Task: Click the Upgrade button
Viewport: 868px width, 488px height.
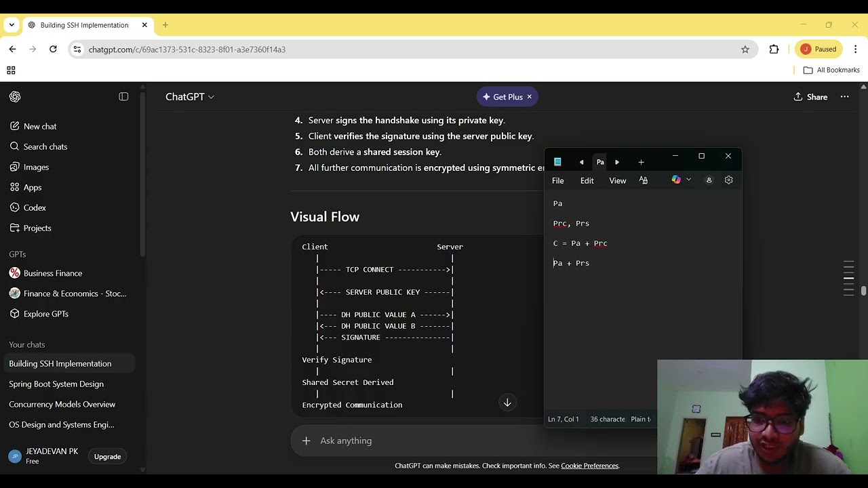Action: point(107,457)
